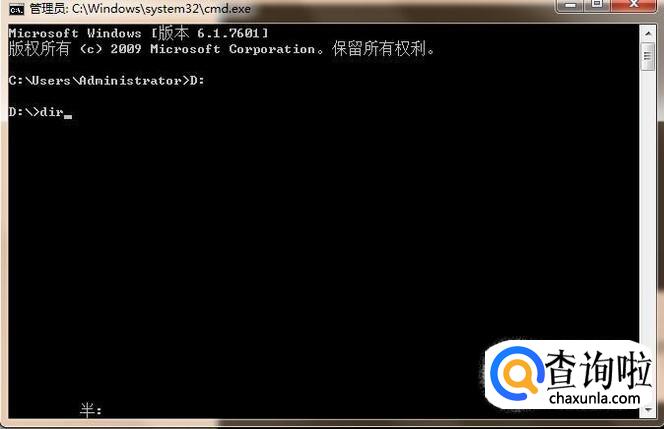Viewport: 664px width, 429px height.
Task: Click the 半: input method indicator
Action: tap(91, 410)
